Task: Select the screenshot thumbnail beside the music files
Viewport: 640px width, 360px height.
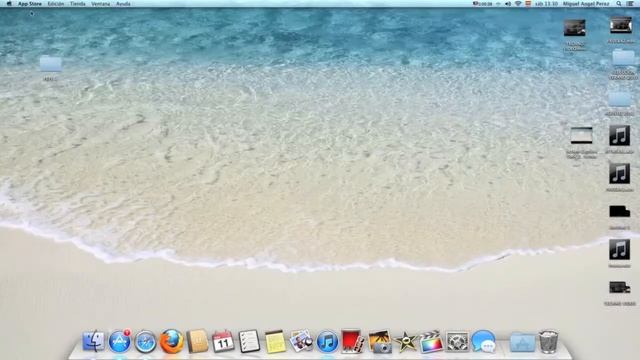Action: click(581, 135)
